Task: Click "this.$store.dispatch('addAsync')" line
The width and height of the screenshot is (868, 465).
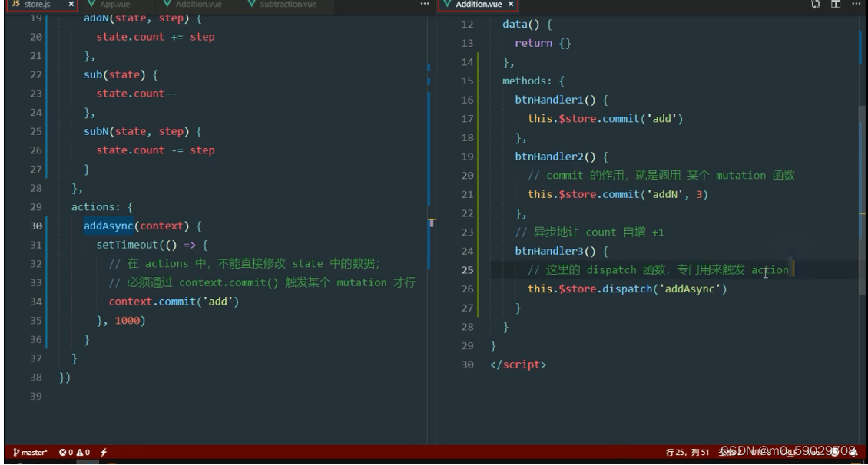Action: 628,289
